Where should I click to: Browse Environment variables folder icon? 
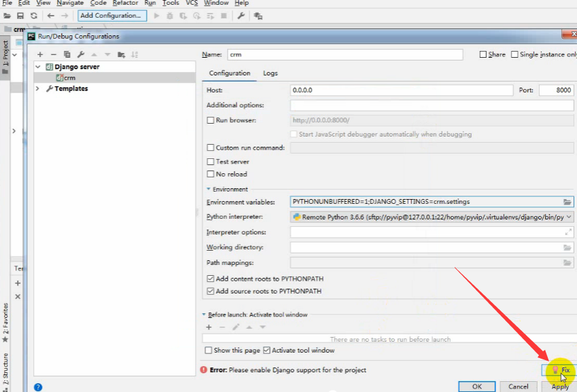pyautogui.click(x=567, y=202)
